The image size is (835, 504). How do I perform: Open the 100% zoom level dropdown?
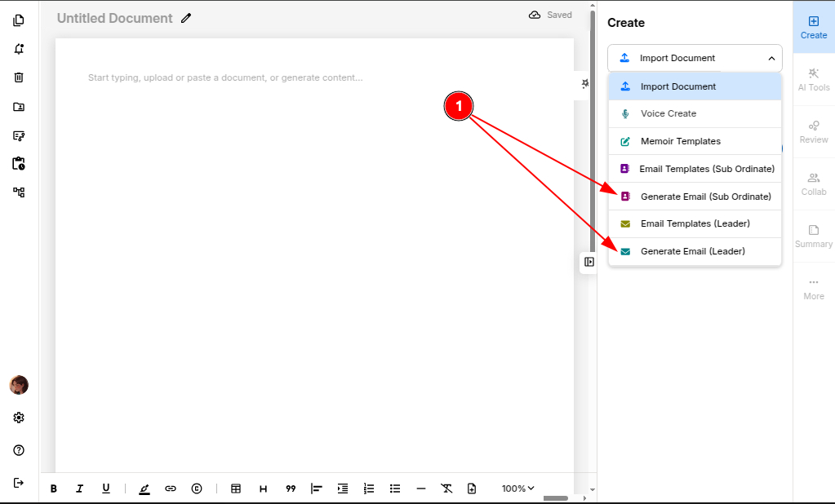point(518,489)
